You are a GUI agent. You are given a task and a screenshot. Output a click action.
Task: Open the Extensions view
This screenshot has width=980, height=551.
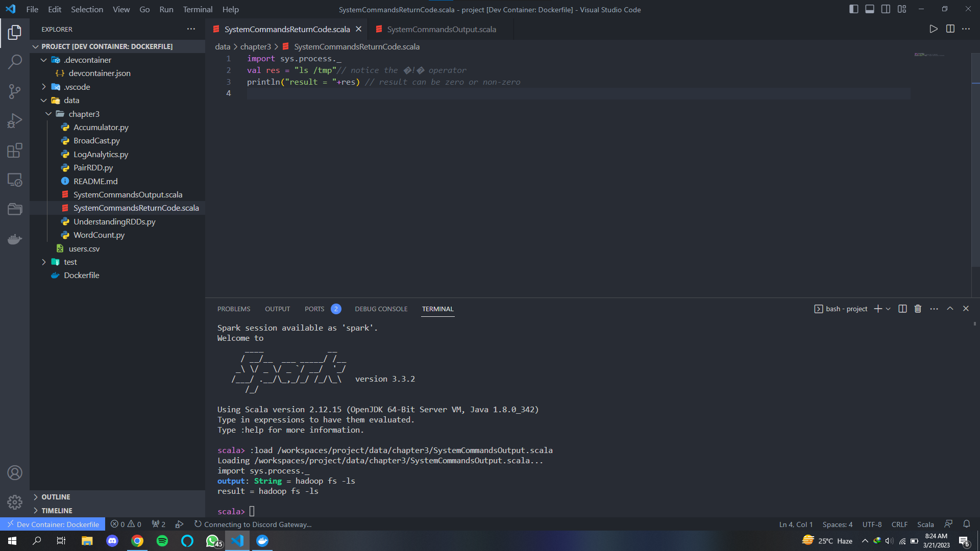(15, 150)
